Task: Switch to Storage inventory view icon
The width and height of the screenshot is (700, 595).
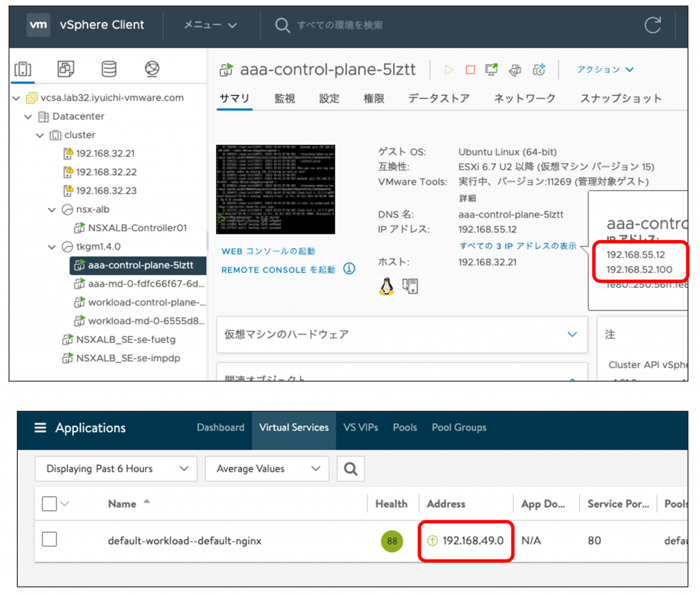Action: click(109, 69)
